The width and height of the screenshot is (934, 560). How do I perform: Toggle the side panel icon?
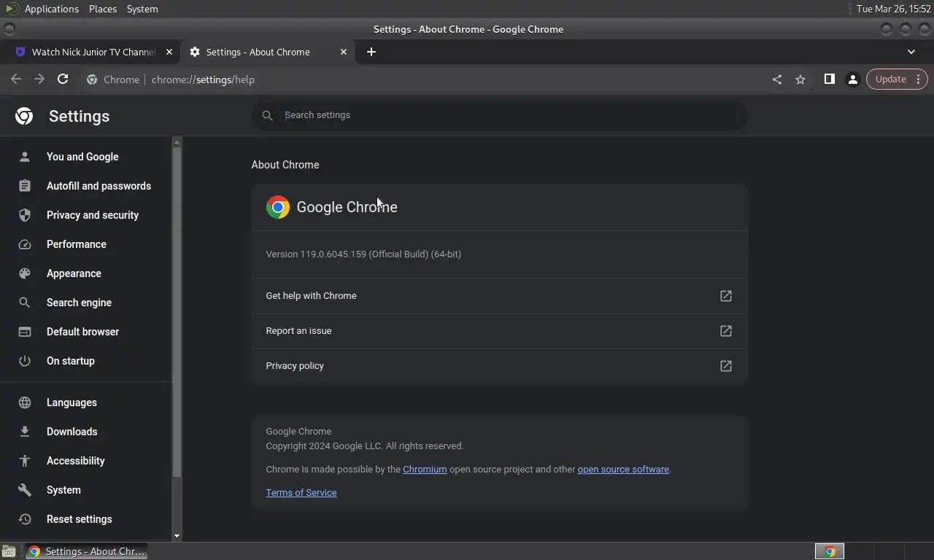click(829, 79)
